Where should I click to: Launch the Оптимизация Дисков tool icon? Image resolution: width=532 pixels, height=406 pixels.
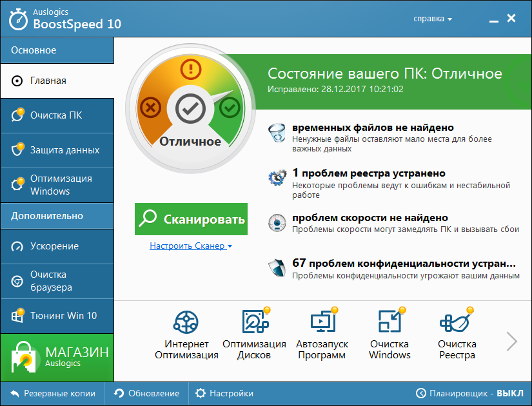pyautogui.click(x=255, y=320)
